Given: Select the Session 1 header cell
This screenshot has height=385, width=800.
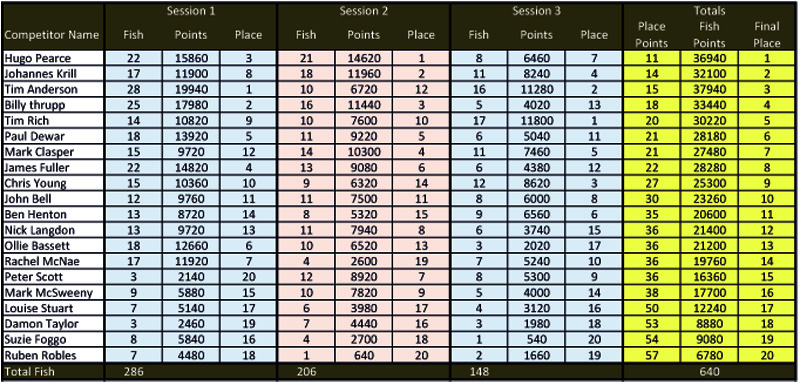Looking at the screenshot, I should [191, 11].
